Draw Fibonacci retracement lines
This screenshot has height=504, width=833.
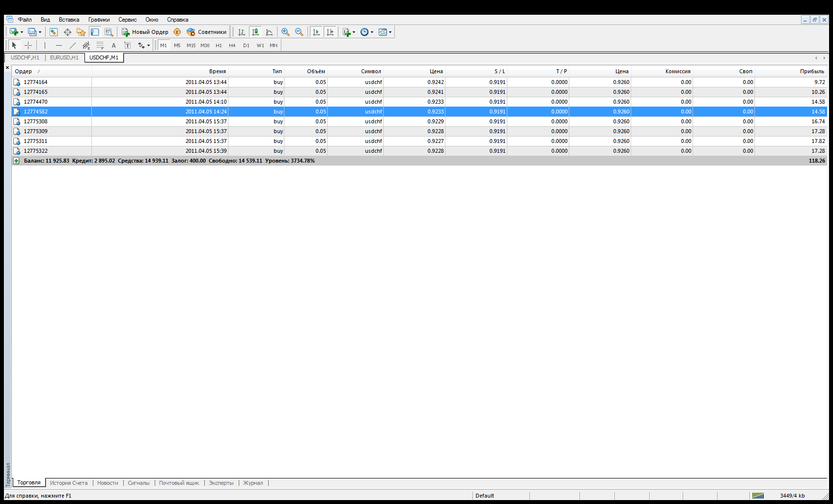pyautogui.click(x=100, y=45)
